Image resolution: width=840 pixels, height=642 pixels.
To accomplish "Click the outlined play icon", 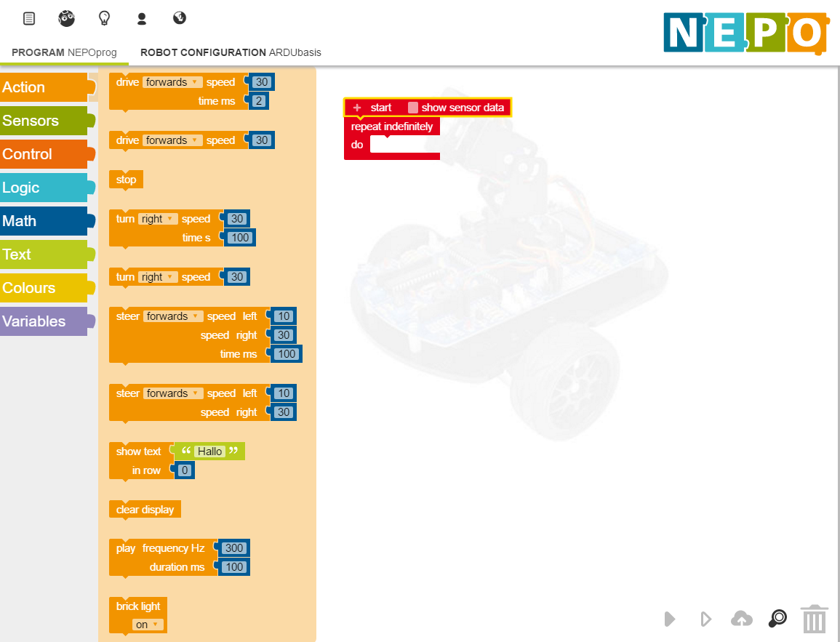I will (x=706, y=619).
